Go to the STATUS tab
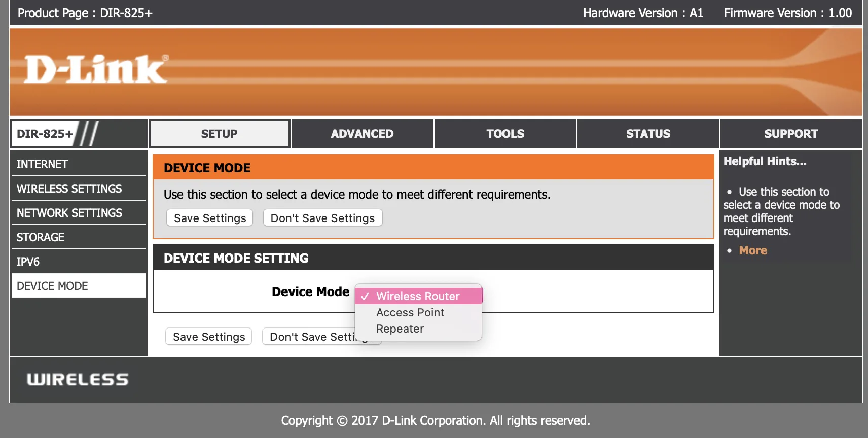Image resolution: width=868 pixels, height=438 pixels. [648, 134]
